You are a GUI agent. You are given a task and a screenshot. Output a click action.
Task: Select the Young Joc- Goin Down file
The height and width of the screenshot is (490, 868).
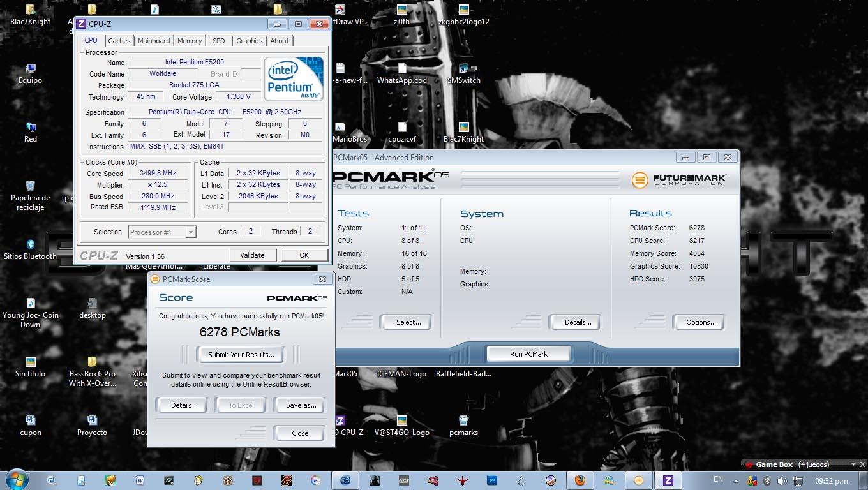[30, 313]
